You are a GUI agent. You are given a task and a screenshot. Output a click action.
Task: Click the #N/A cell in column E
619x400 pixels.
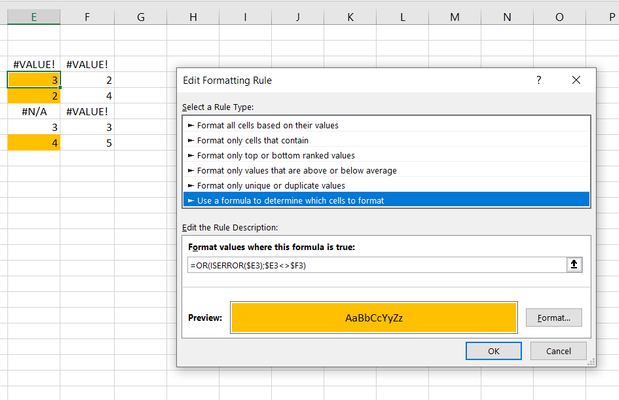click(x=34, y=111)
